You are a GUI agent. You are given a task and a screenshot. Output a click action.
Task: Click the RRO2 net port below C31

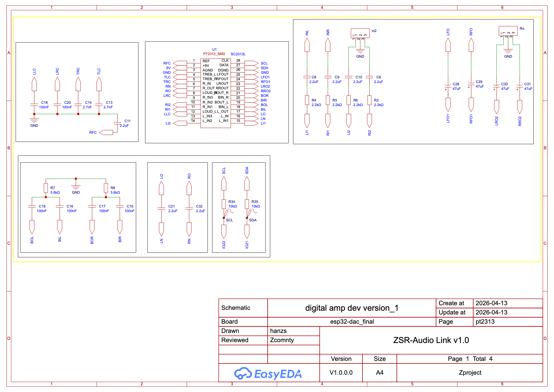point(520,107)
